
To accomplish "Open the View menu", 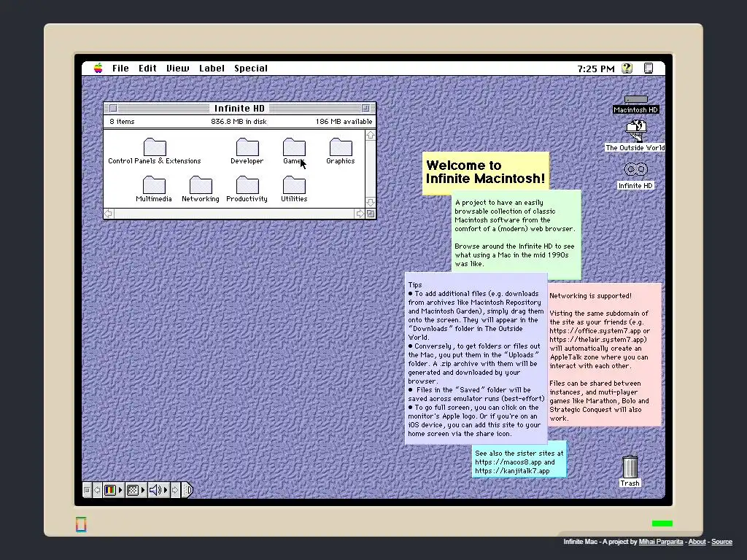I will click(x=178, y=68).
